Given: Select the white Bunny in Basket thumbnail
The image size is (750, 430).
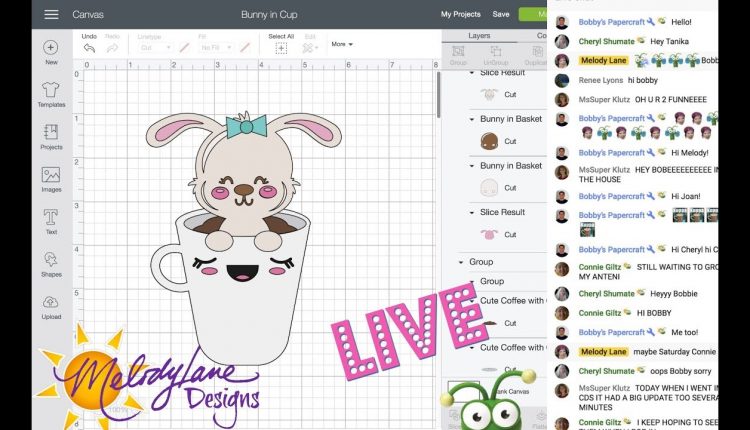Looking at the screenshot, I should pos(489,188).
